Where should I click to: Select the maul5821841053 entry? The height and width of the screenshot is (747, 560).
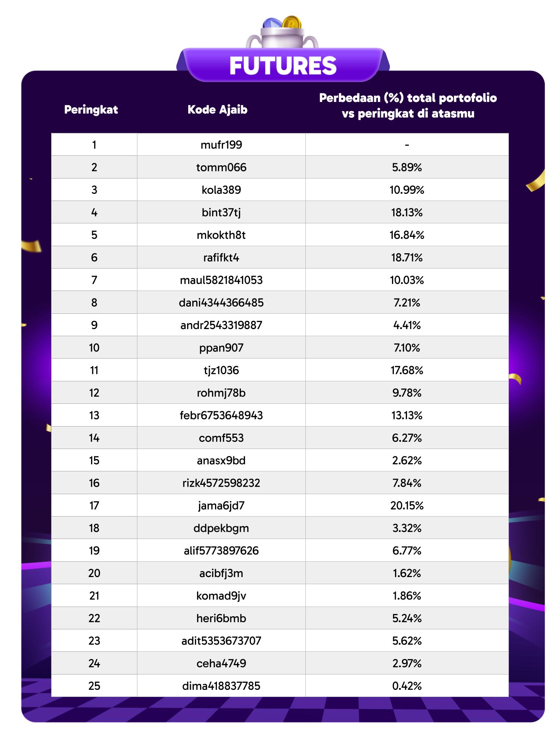(221, 280)
